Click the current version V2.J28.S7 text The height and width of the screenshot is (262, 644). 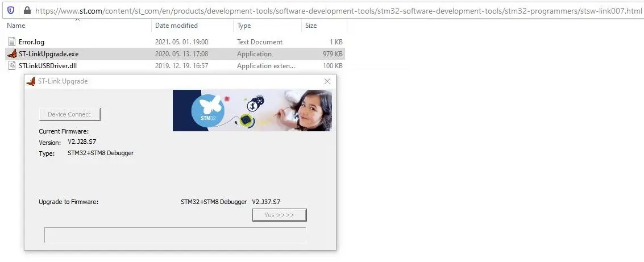coord(82,142)
